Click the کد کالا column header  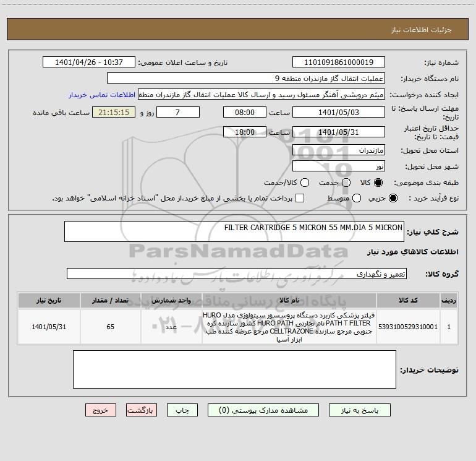[x=408, y=300]
